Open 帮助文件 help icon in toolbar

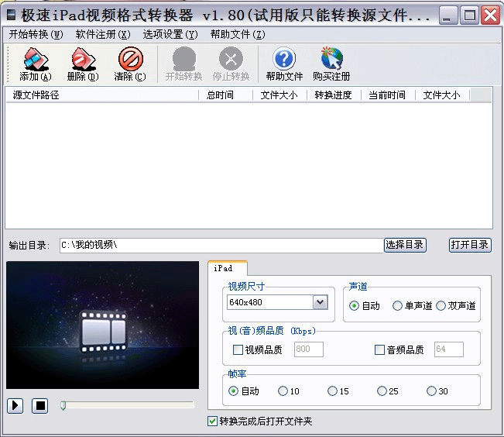click(x=284, y=60)
